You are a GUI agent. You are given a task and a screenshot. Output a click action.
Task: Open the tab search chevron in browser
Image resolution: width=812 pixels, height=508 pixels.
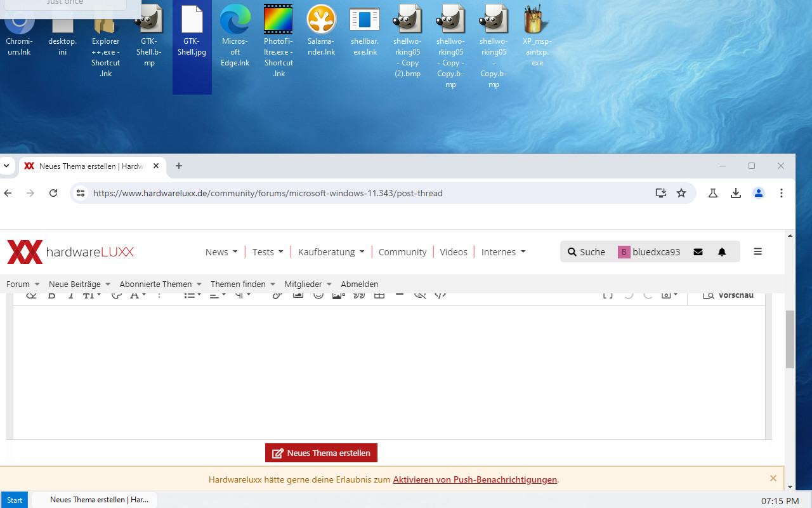(6, 166)
